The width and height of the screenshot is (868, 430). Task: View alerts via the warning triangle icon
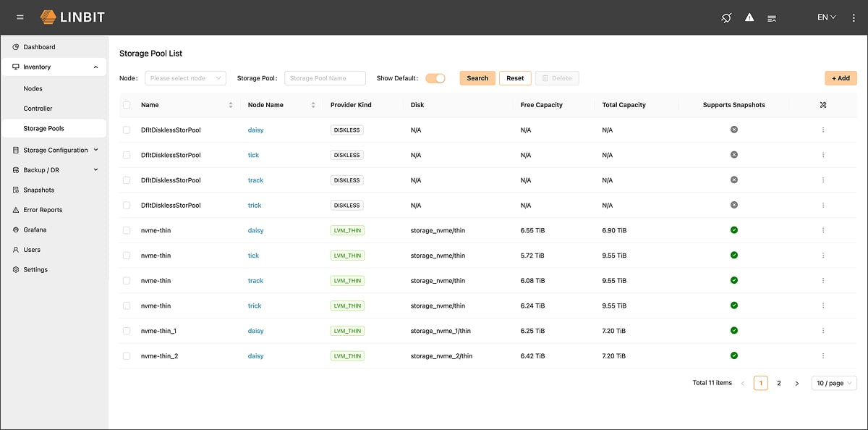[749, 17]
